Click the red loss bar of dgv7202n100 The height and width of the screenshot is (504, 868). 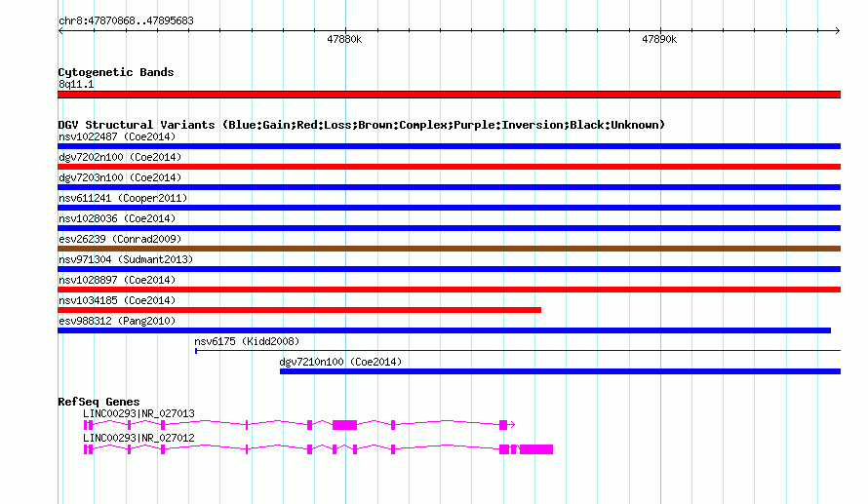[449, 167]
